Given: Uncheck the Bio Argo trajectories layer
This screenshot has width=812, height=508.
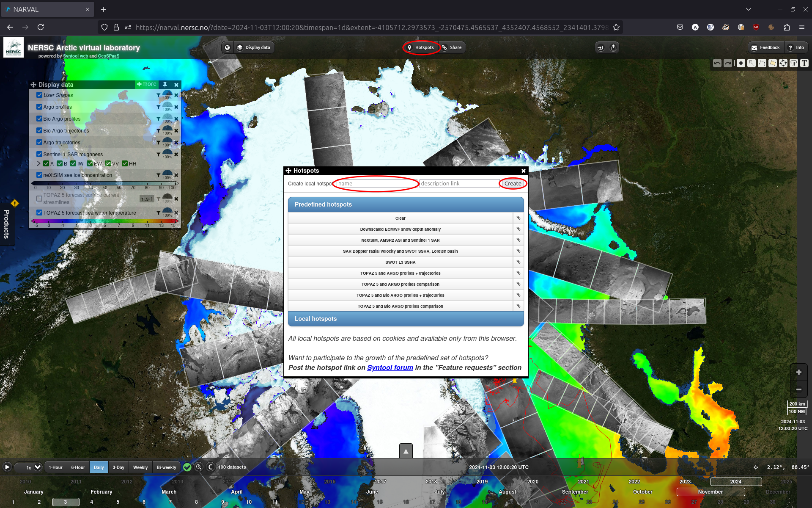Looking at the screenshot, I should click(39, 130).
